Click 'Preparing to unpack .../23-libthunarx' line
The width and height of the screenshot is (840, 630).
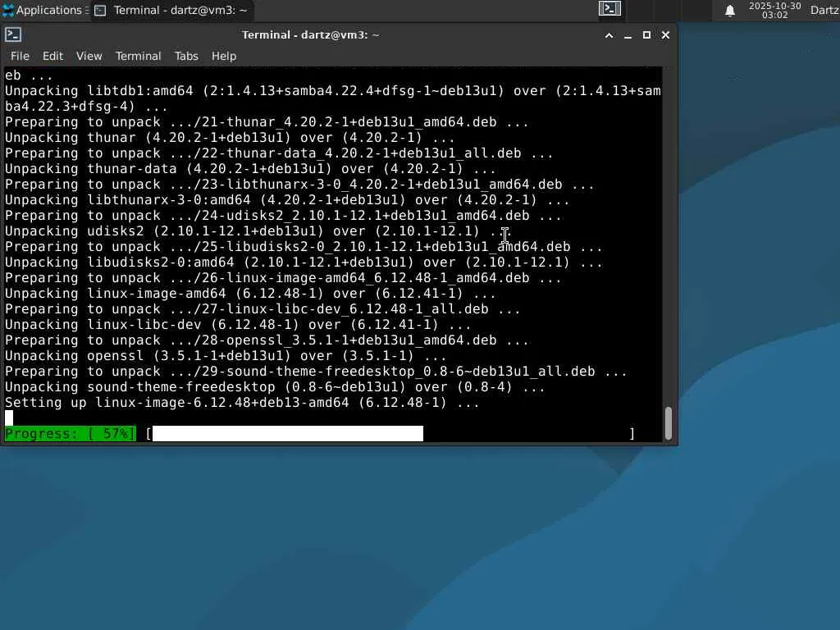click(x=299, y=185)
